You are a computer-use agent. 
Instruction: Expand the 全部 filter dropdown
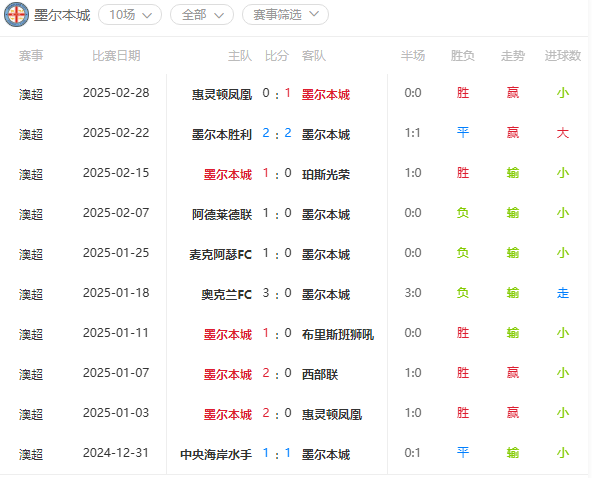tap(202, 15)
